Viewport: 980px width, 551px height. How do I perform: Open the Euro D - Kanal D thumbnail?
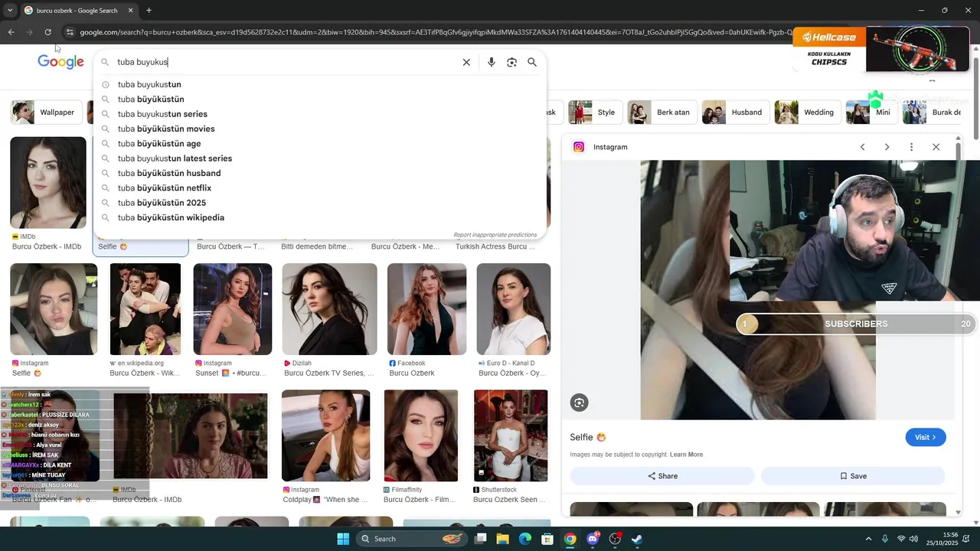click(513, 309)
